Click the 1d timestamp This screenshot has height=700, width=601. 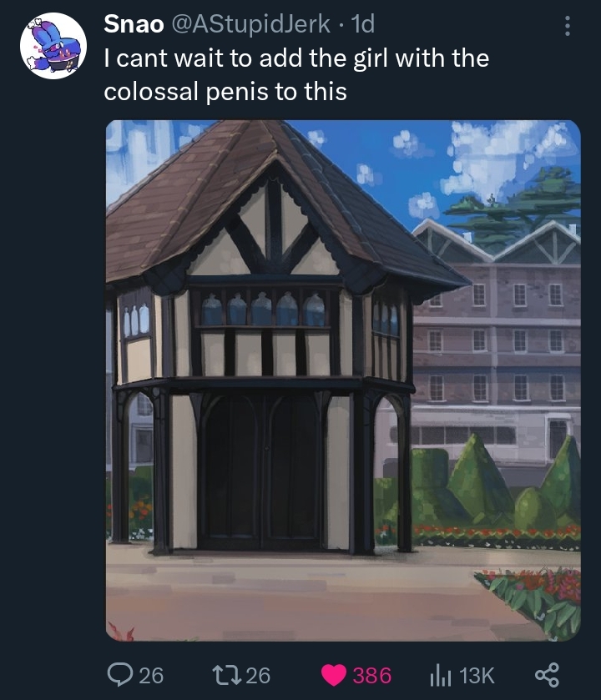point(362,24)
